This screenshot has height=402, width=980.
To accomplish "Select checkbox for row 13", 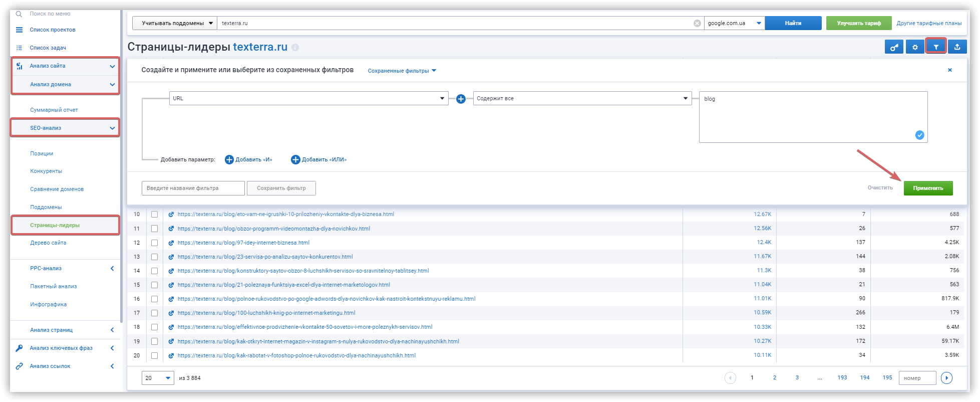I will point(154,257).
